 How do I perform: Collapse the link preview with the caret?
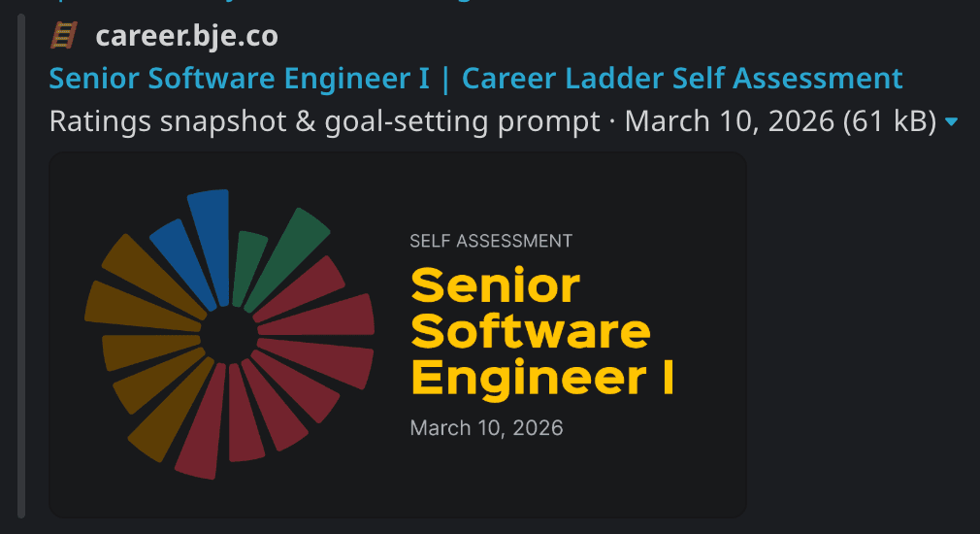click(x=951, y=122)
